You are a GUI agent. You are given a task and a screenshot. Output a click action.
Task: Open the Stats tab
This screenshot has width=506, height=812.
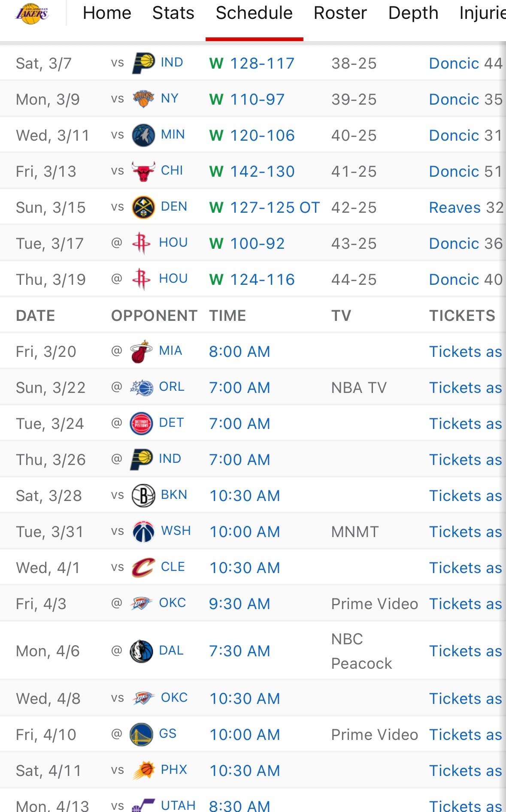pos(173,13)
